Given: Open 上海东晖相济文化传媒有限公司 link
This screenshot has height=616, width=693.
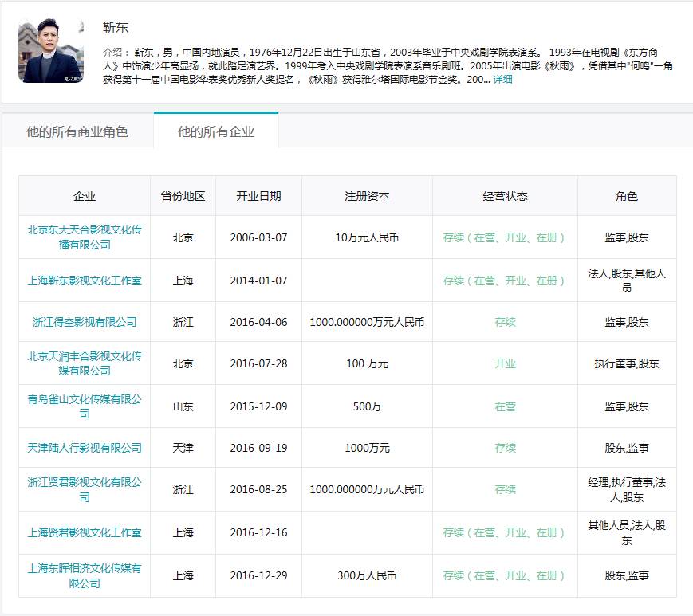Looking at the screenshot, I should coord(85,575).
